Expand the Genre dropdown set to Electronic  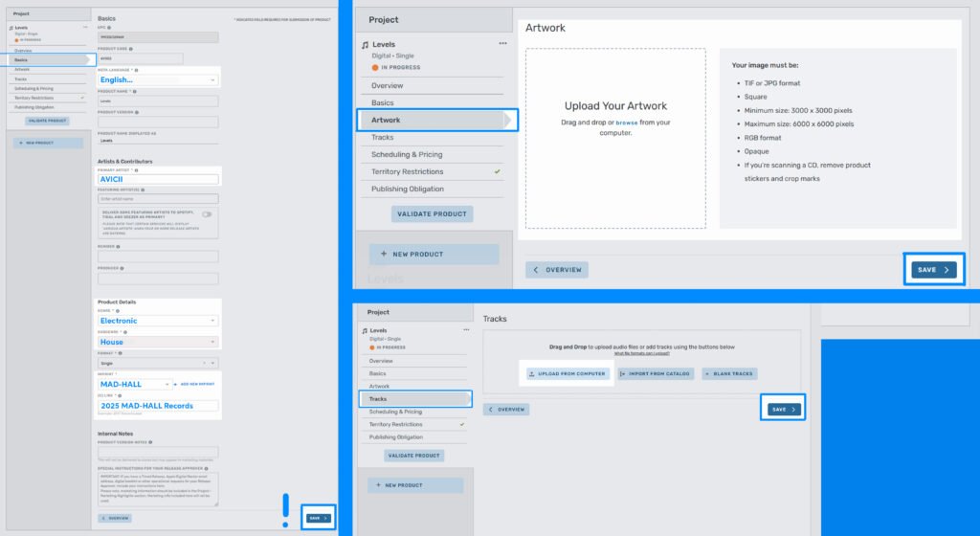159,321
